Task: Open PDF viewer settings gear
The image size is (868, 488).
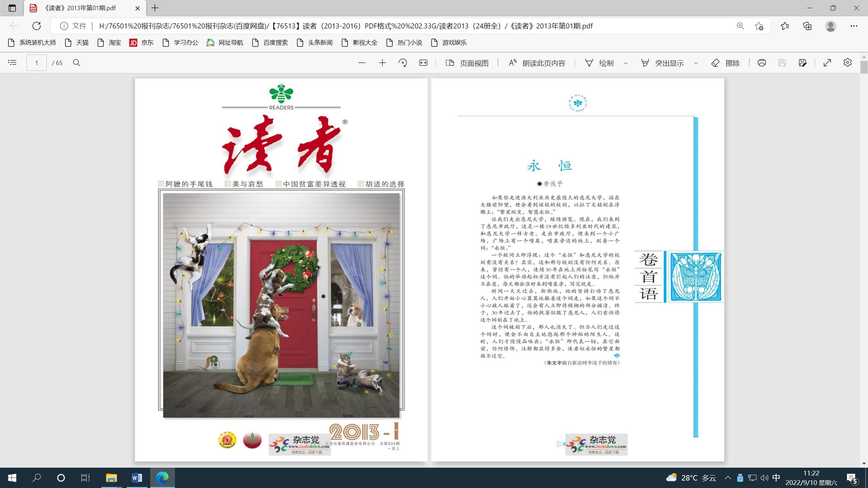Action: click(848, 63)
